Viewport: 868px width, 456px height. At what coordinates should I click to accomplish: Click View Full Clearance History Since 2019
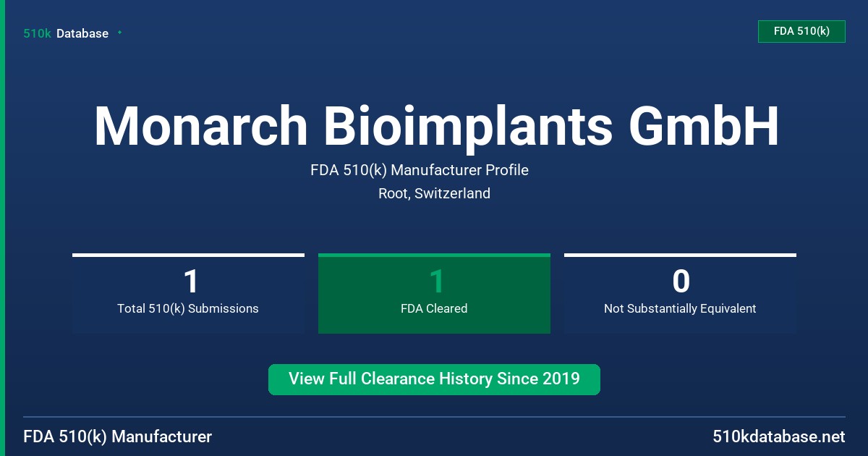434,379
